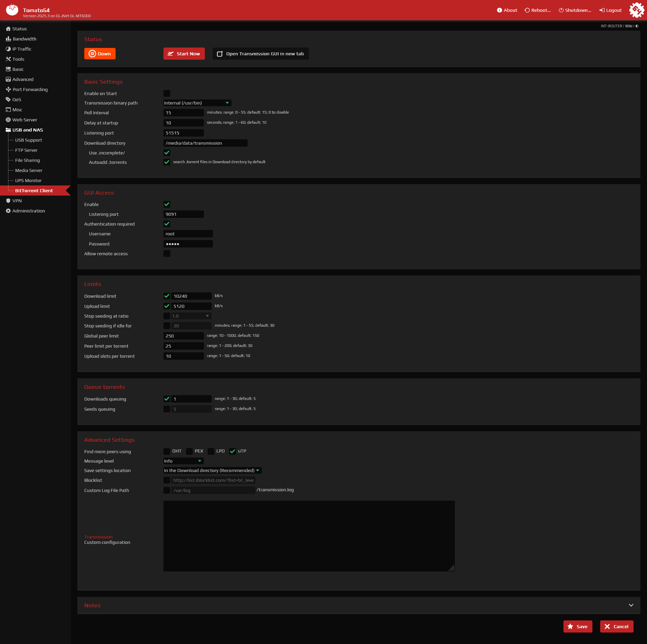
Task: Click the Username field containing root
Action: pyautogui.click(x=188, y=234)
